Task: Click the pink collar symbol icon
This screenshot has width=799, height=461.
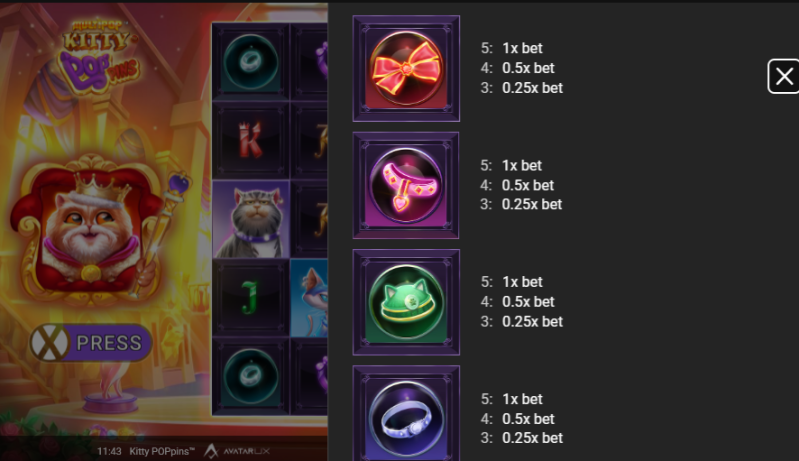Action: tap(406, 185)
